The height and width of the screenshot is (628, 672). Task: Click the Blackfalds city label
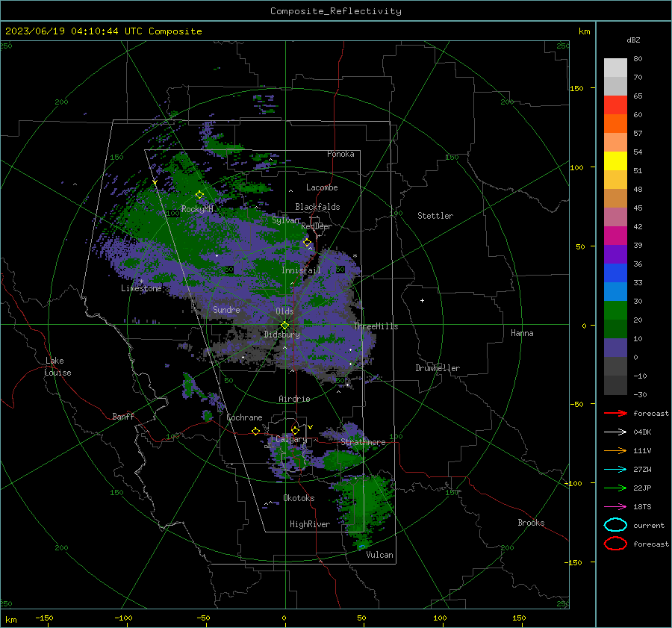[317, 207]
